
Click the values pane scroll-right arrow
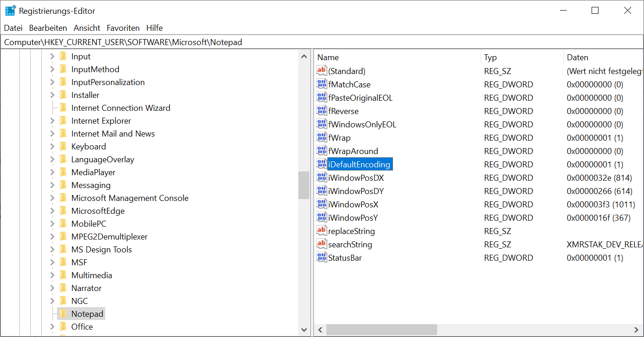pyautogui.click(x=636, y=330)
